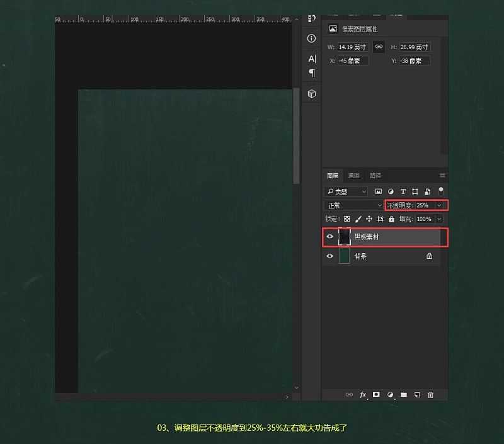Hide the 背景 layer
This screenshot has height=444, width=504.
pyautogui.click(x=329, y=256)
